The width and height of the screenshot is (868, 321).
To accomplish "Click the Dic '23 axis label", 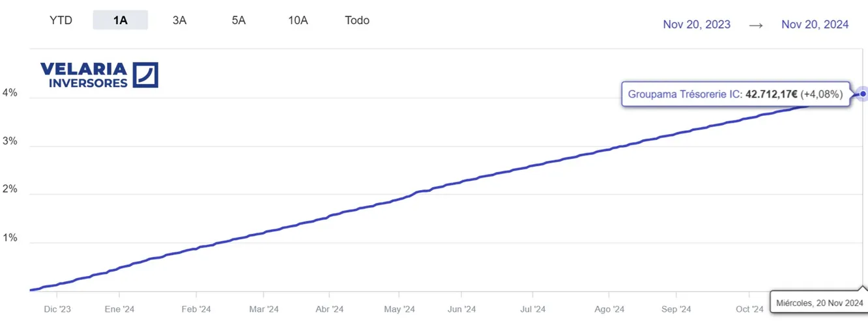I will (x=57, y=309).
